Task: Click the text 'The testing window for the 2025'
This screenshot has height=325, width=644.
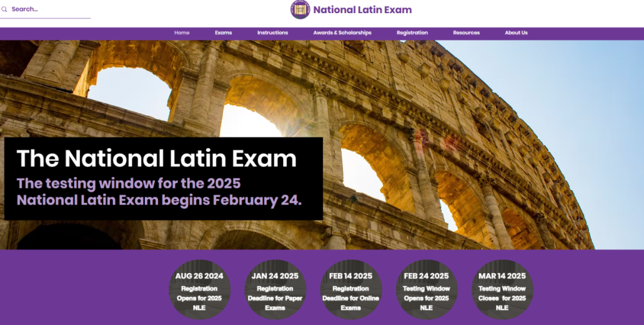Action: point(129,183)
